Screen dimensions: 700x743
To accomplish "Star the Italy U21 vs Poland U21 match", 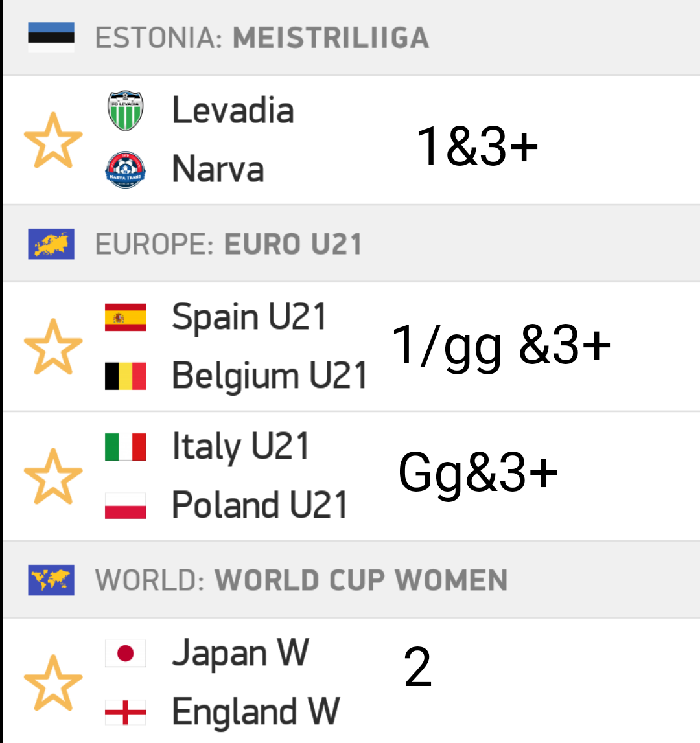I will 53,476.
